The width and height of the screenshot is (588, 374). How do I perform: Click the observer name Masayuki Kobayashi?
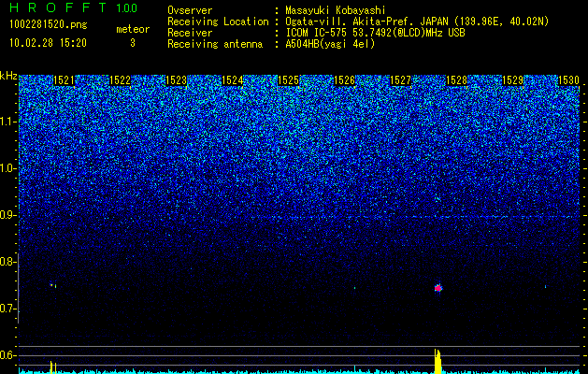tap(336, 10)
